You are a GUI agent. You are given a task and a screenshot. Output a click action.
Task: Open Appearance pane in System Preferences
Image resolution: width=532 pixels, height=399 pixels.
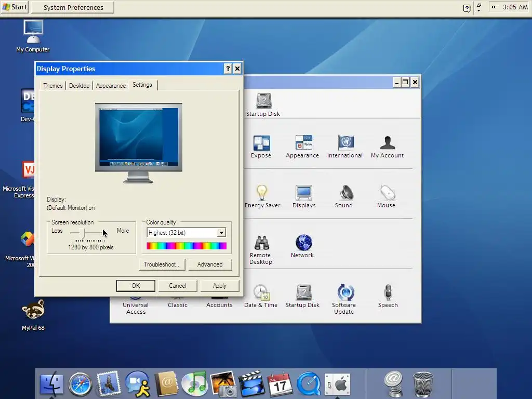coord(302,147)
